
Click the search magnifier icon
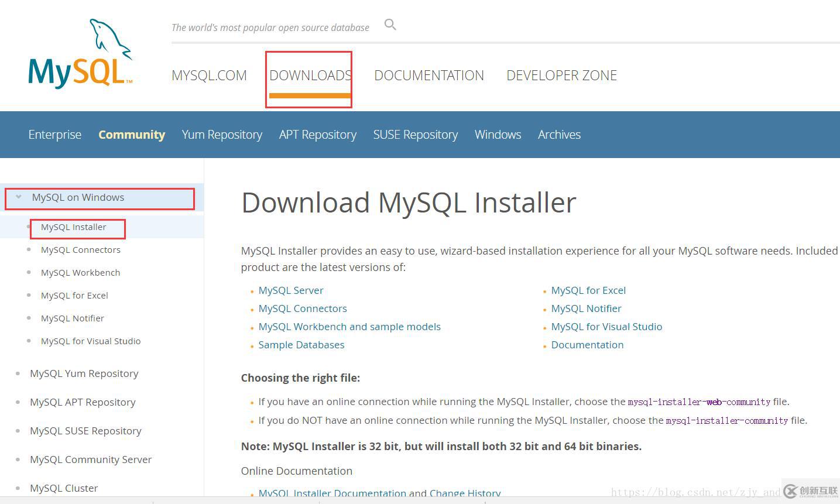pos(390,25)
